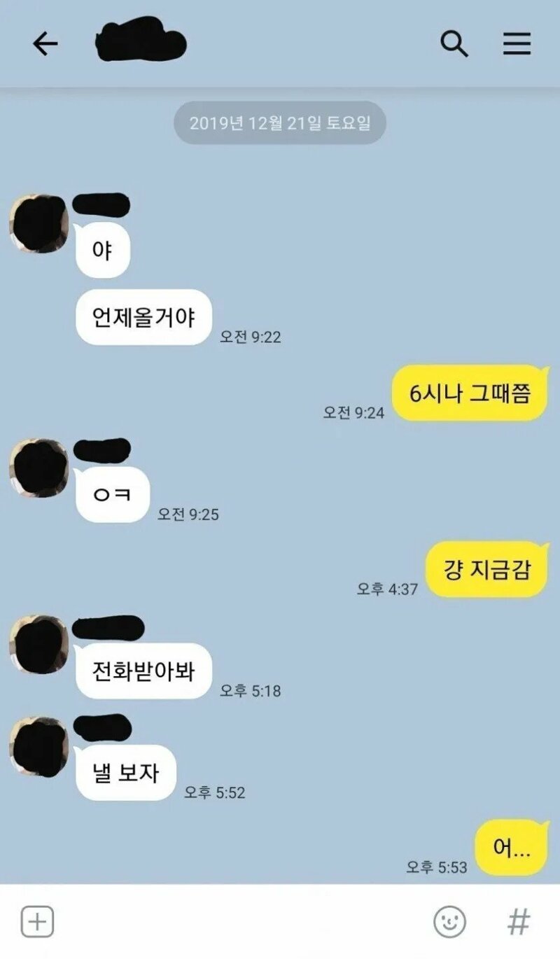The width and height of the screenshot is (560, 959).
Task: Open the hamburger chat menu
Action: pos(517,44)
